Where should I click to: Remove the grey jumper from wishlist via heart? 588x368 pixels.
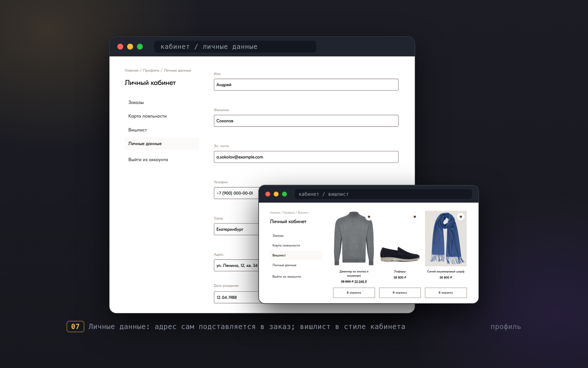369,217
